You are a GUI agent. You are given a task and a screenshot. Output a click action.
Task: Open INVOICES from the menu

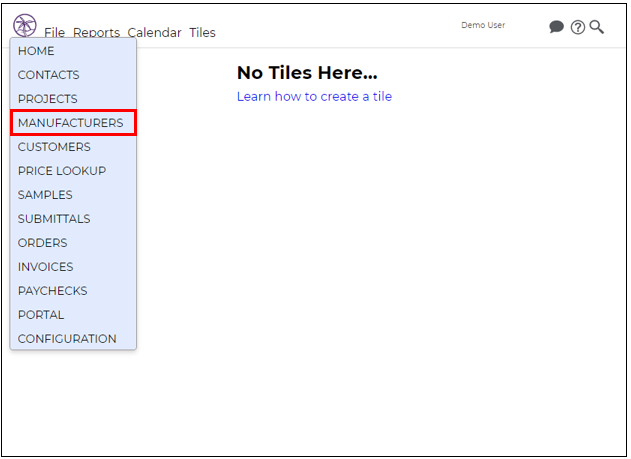pos(73,267)
